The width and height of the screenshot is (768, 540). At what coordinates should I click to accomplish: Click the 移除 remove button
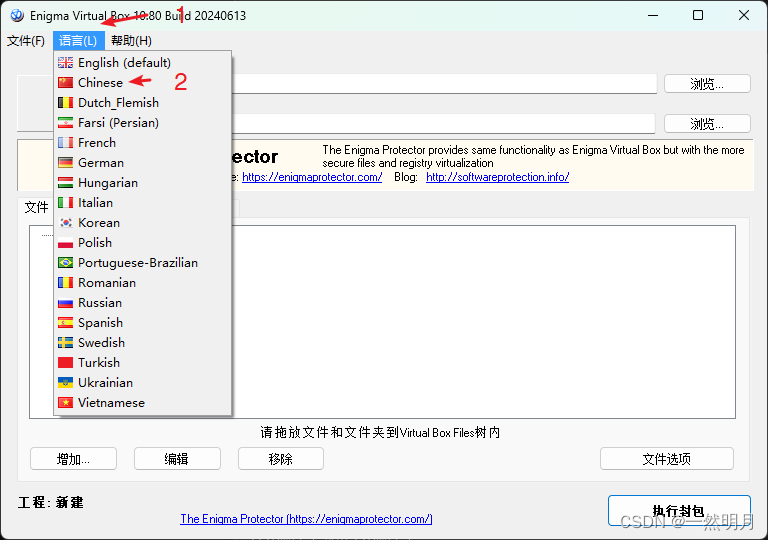(281, 459)
